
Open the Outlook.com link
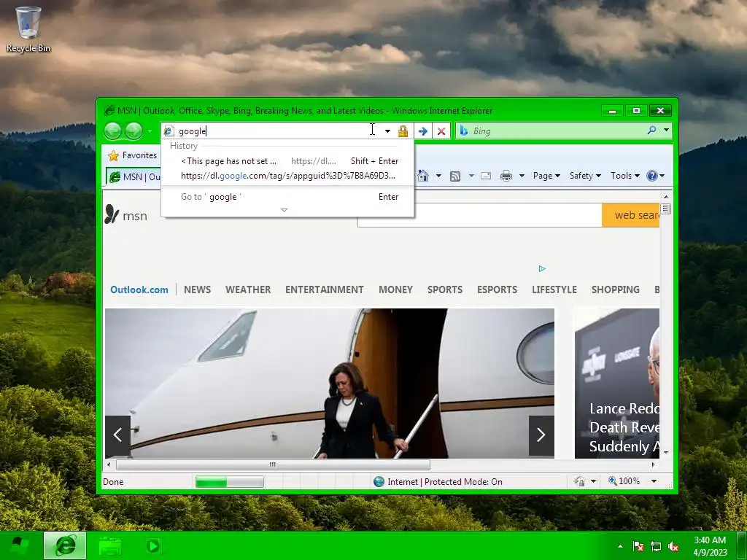139,289
